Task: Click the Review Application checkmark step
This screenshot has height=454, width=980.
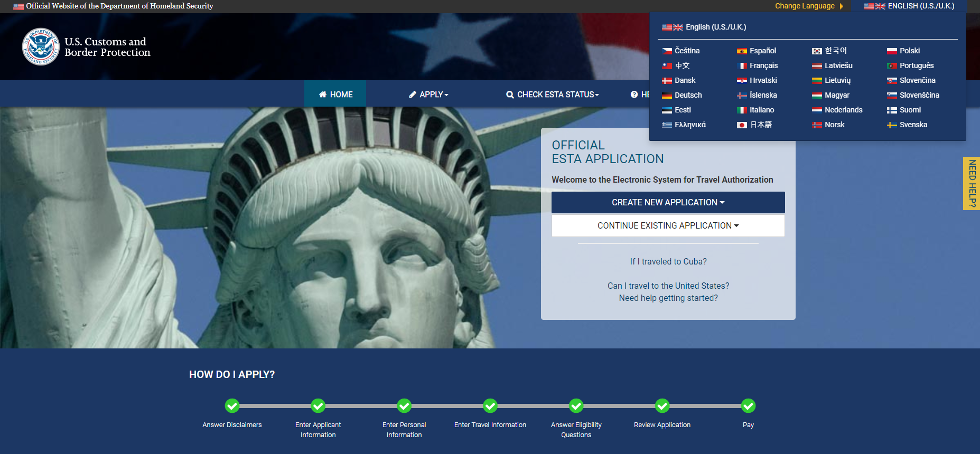Action: click(x=662, y=405)
